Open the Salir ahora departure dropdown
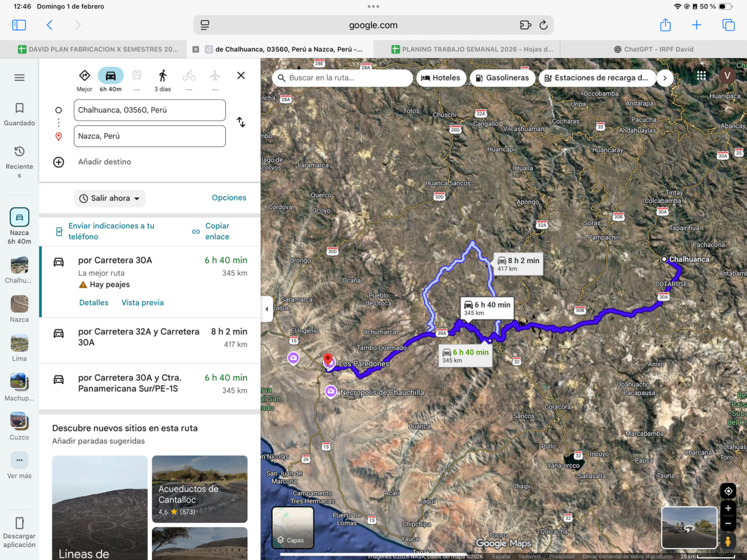 tap(109, 198)
